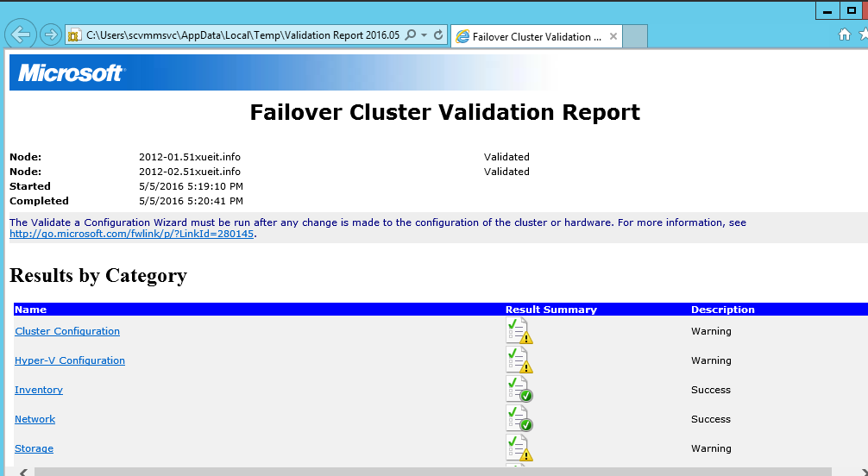
Task: Select the Failover Cluster Validation tab
Action: tap(537, 36)
